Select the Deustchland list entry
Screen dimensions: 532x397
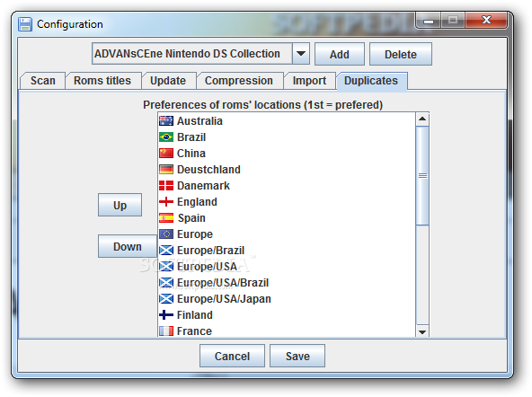(287, 170)
